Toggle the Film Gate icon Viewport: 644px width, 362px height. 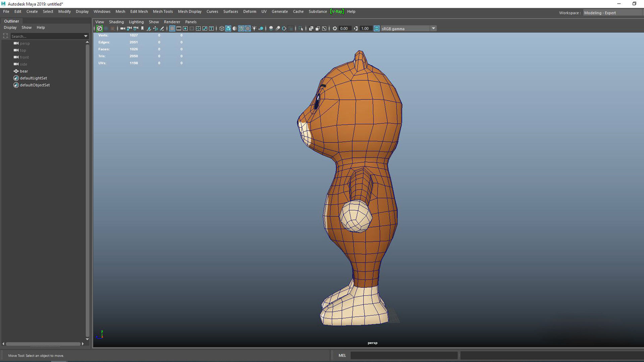[178, 28]
